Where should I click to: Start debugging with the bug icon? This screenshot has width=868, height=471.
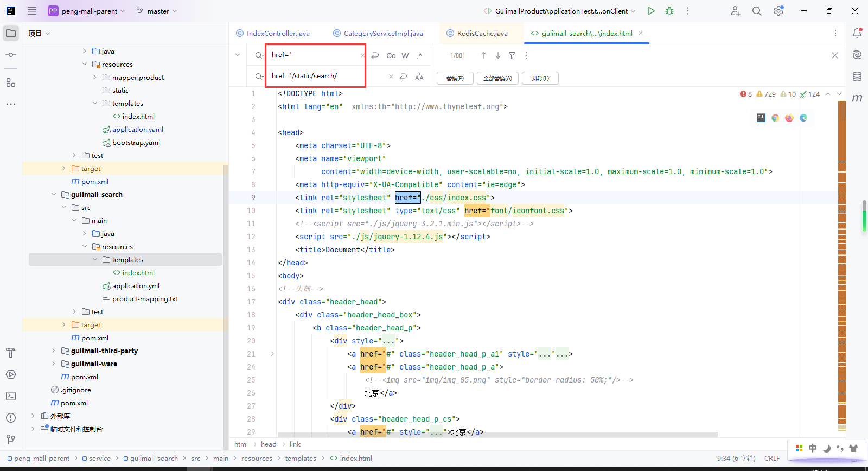pos(669,11)
